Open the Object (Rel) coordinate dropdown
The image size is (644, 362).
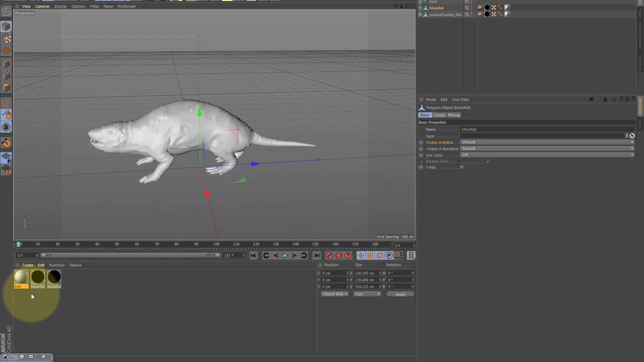click(x=335, y=294)
